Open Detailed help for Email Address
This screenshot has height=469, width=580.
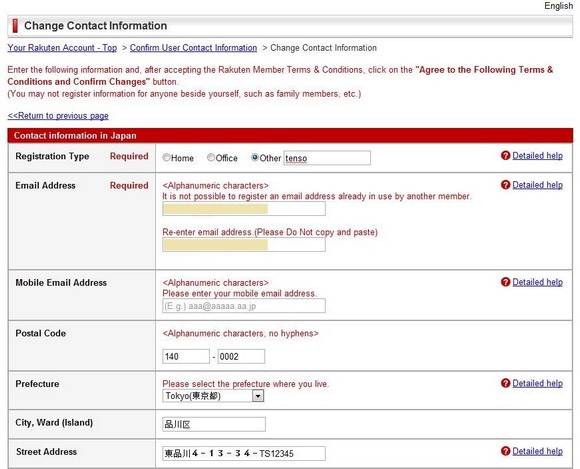(537, 185)
